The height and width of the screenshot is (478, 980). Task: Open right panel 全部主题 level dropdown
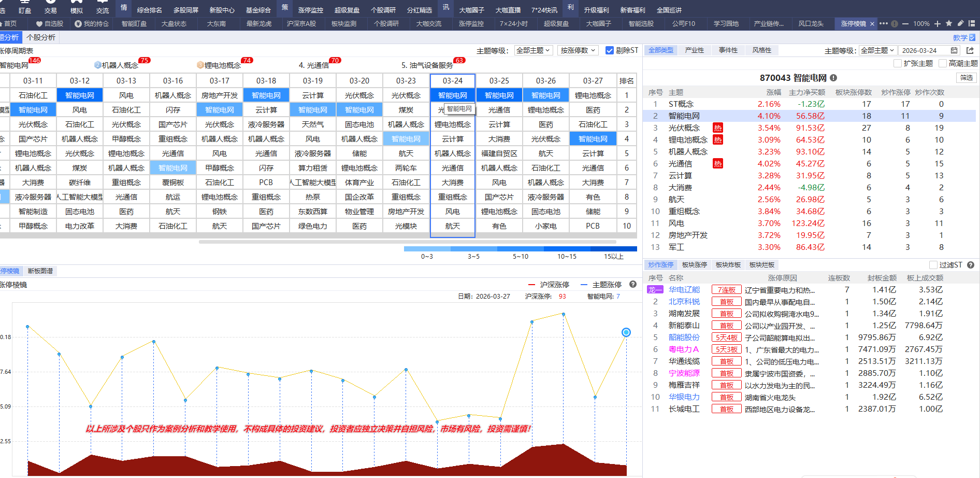877,50
